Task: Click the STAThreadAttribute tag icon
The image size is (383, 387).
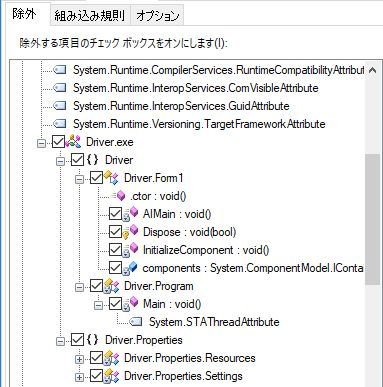Action: click(136, 322)
